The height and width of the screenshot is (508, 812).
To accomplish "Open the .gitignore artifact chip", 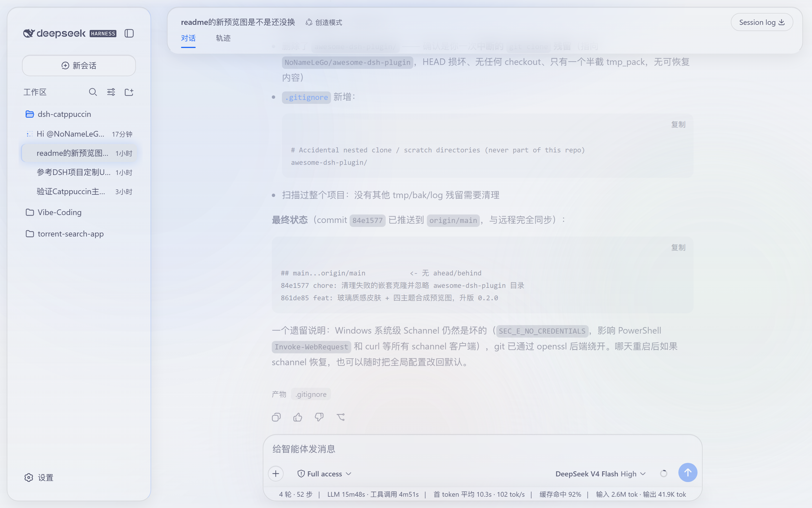I will [311, 394].
